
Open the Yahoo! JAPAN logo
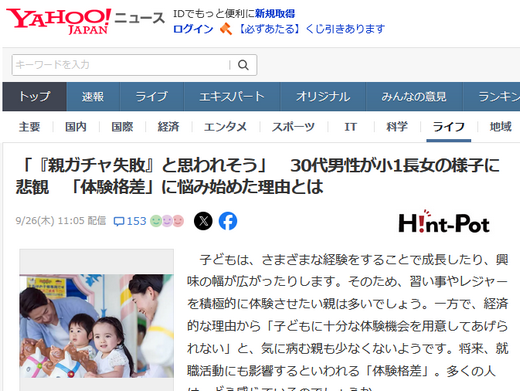pos(59,21)
